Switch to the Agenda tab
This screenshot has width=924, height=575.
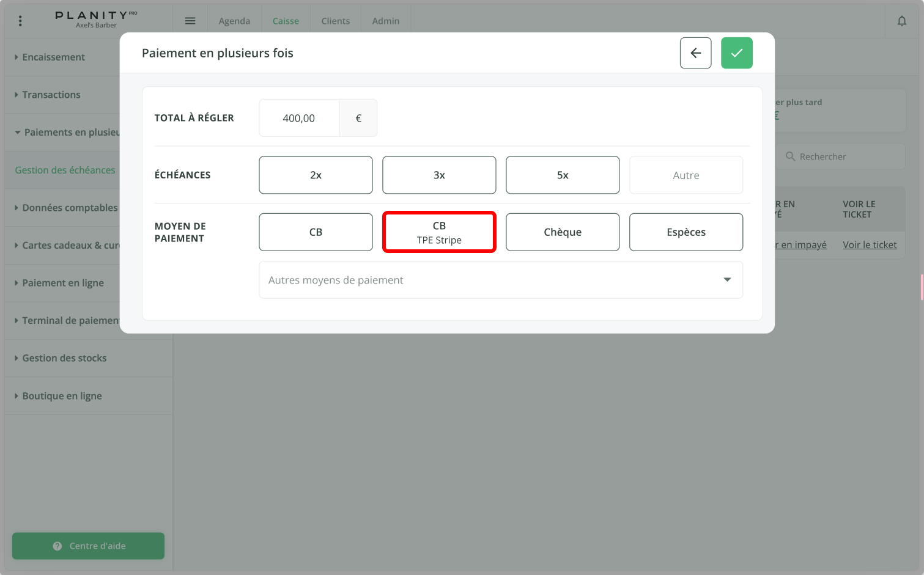point(234,21)
